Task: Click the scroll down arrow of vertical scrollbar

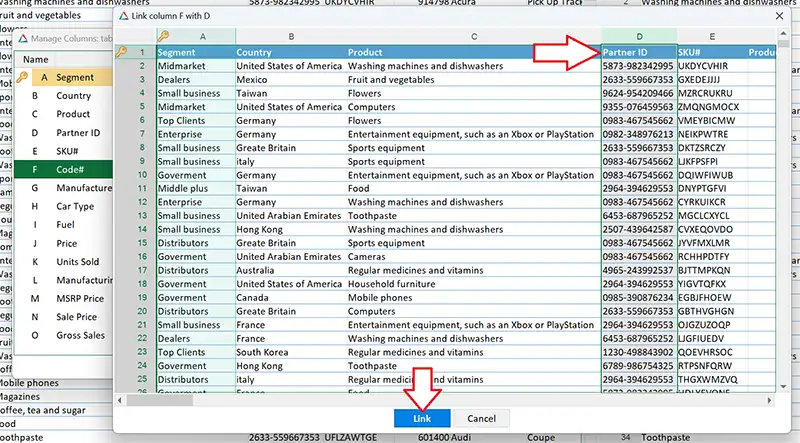Action: pyautogui.click(x=783, y=387)
